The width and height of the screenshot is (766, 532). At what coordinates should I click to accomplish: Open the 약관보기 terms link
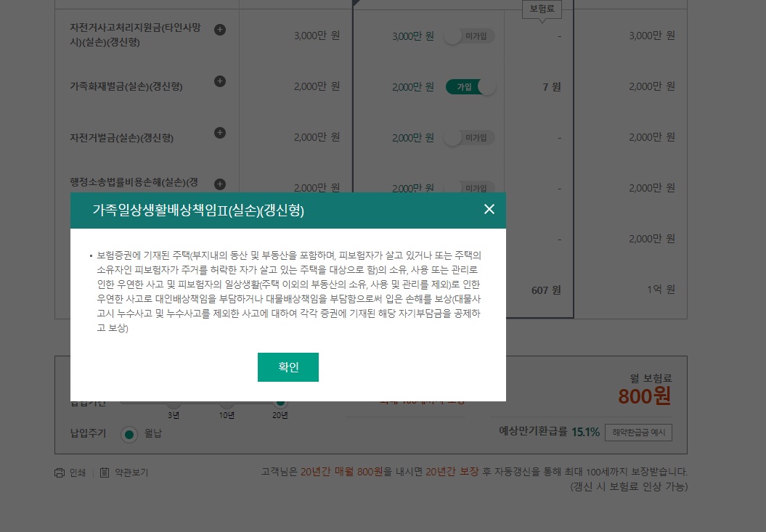point(131,473)
